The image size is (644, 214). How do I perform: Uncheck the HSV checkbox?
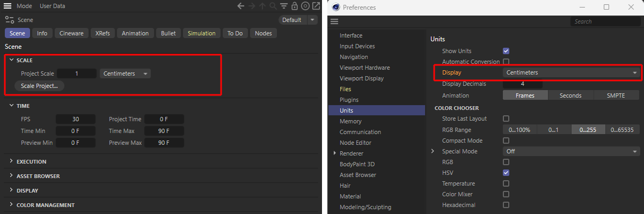coord(506,173)
